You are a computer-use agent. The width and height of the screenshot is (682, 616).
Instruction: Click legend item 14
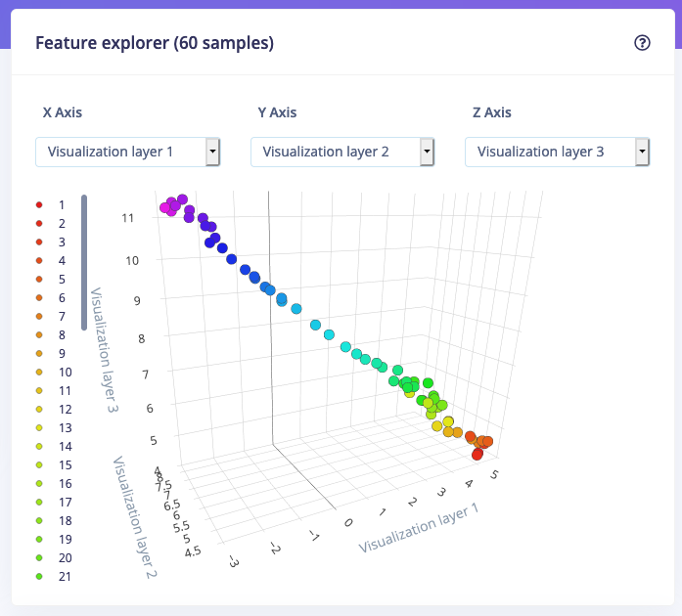pos(55,447)
